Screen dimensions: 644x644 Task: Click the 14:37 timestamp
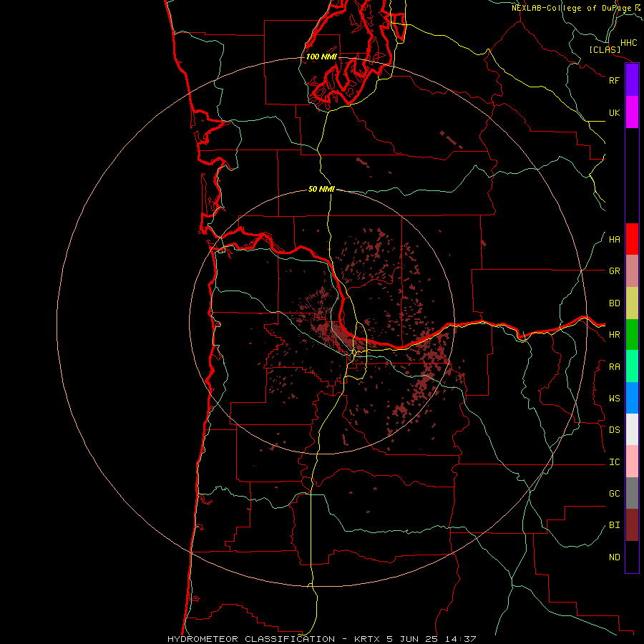(x=460, y=639)
